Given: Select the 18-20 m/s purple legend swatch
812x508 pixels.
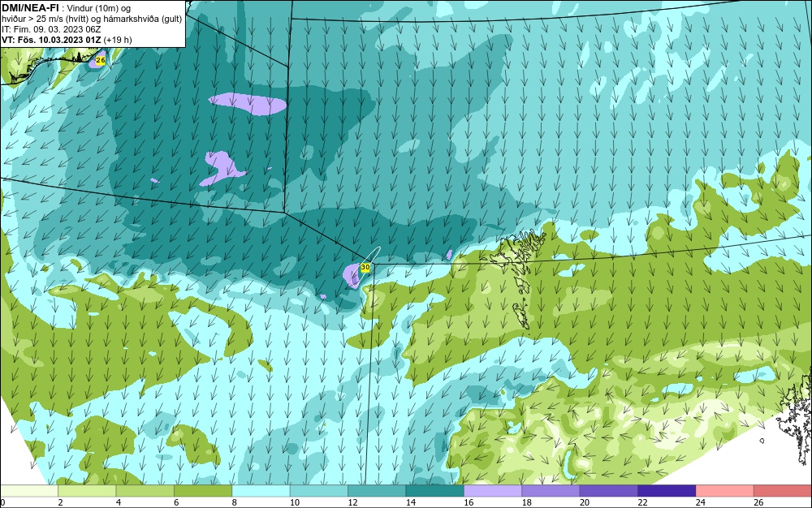Looking at the screenshot, I should [x=551, y=491].
